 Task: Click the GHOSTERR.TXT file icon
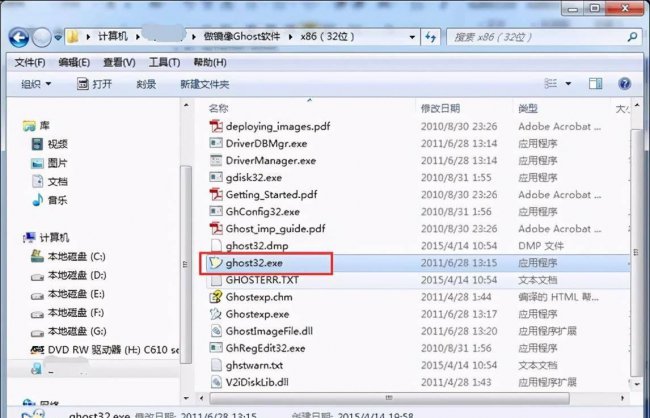tap(216, 279)
